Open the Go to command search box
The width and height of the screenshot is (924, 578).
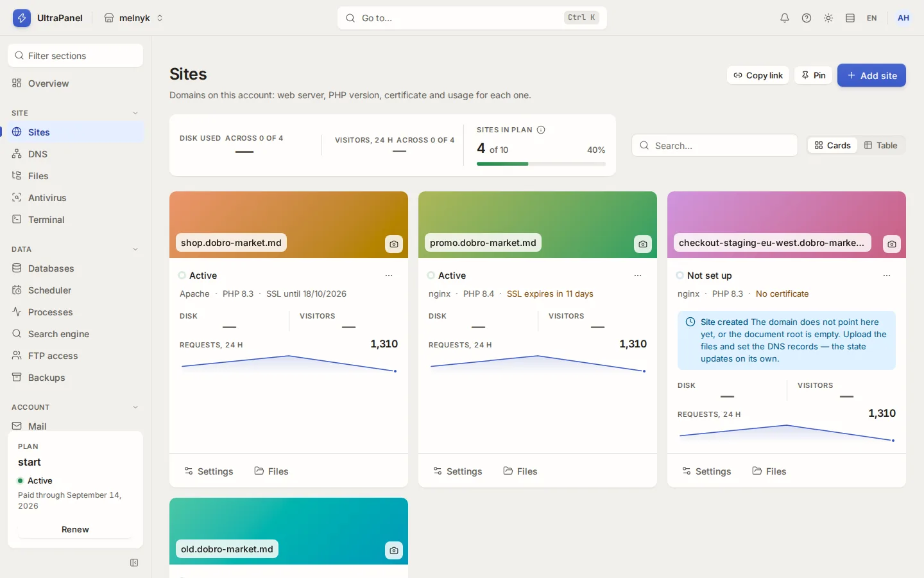[x=472, y=18]
